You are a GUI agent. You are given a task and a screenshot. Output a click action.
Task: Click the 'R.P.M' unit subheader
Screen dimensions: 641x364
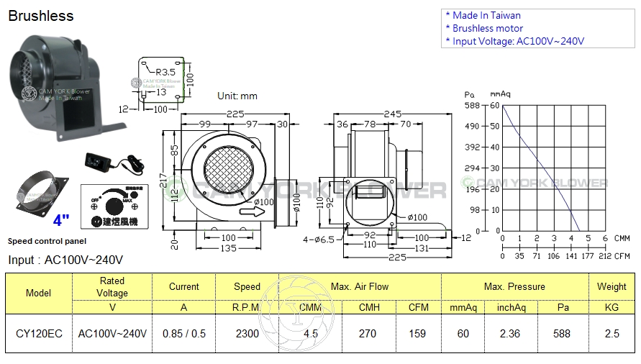[246, 308]
